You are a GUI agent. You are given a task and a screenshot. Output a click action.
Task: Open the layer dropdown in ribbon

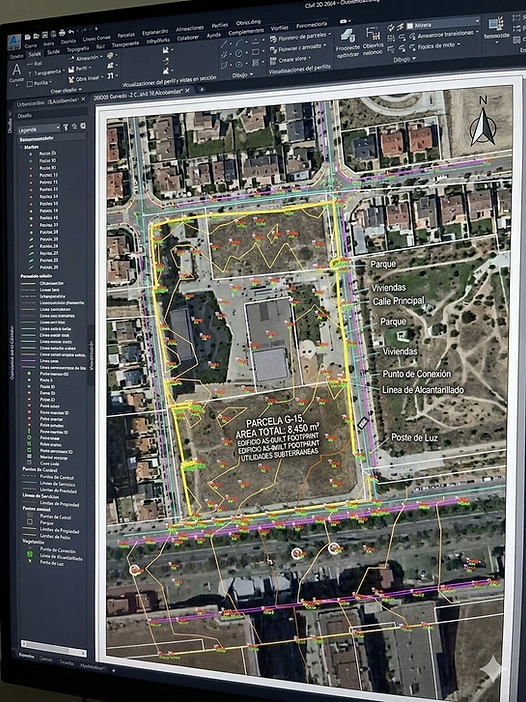pyautogui.click(x=442, y=24)
